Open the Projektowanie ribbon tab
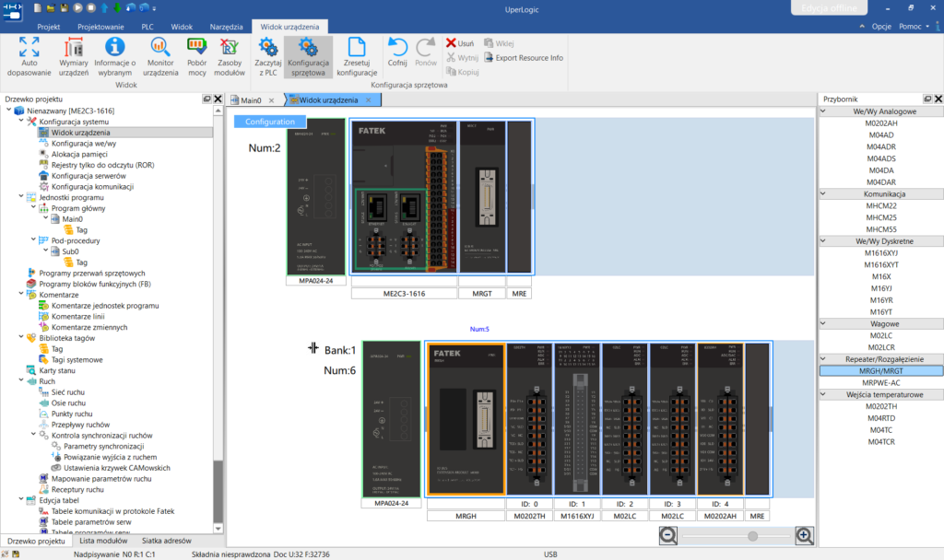944x560 pixels. [x=100, y=27]
